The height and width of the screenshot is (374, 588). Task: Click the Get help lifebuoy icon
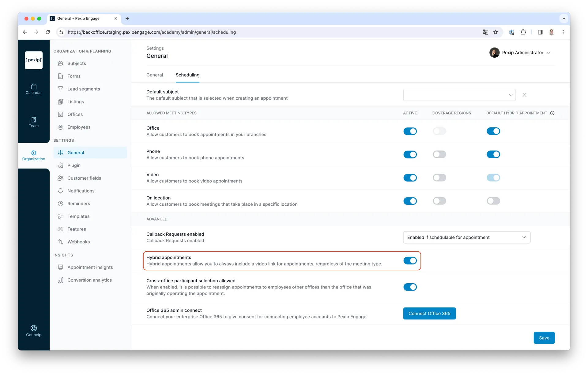tap(34, 328)
